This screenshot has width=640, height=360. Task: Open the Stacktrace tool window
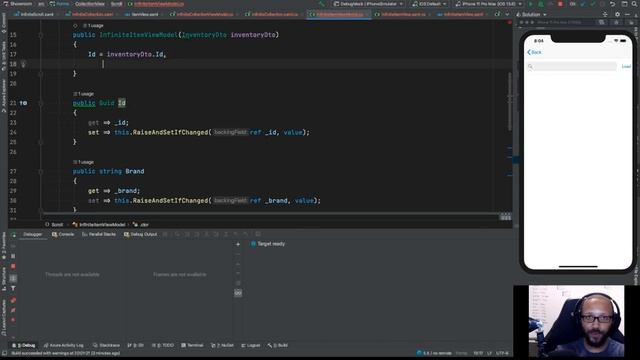point(107,345)
